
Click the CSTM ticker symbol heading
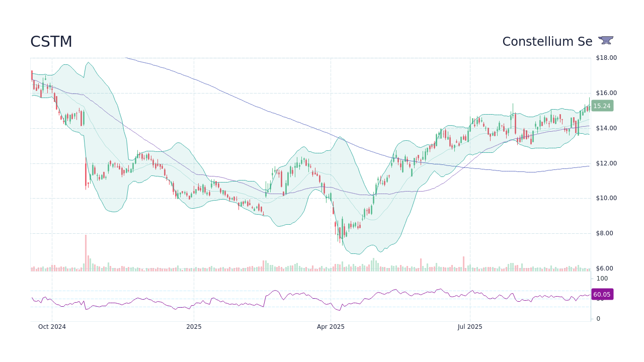[x=51, y=41]
